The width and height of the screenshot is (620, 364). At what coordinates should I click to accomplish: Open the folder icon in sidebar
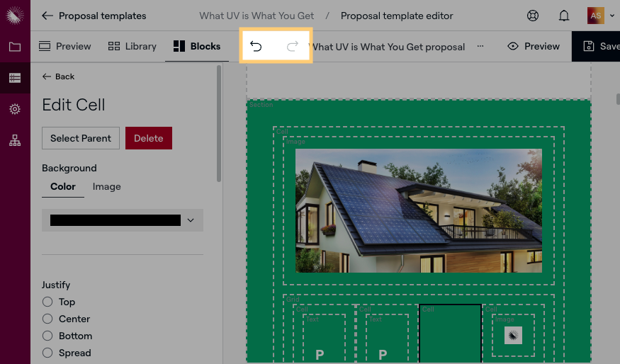point(15,47)
